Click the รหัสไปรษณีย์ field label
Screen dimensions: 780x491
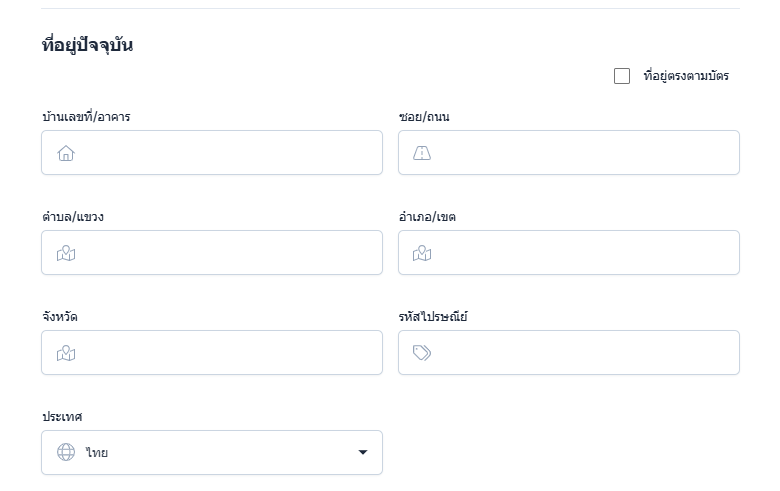click(433, 317)
